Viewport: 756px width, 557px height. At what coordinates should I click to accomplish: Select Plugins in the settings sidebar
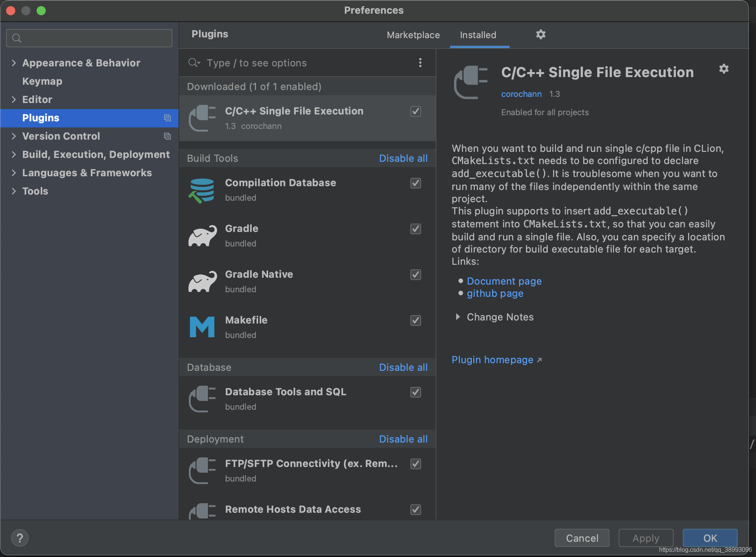[x=89, y=118]
